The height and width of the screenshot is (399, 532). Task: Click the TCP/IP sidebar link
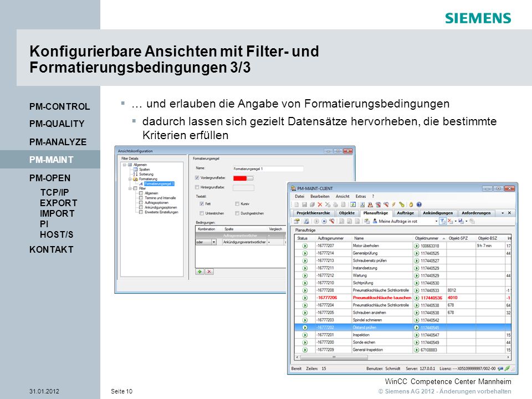point(54,192)
